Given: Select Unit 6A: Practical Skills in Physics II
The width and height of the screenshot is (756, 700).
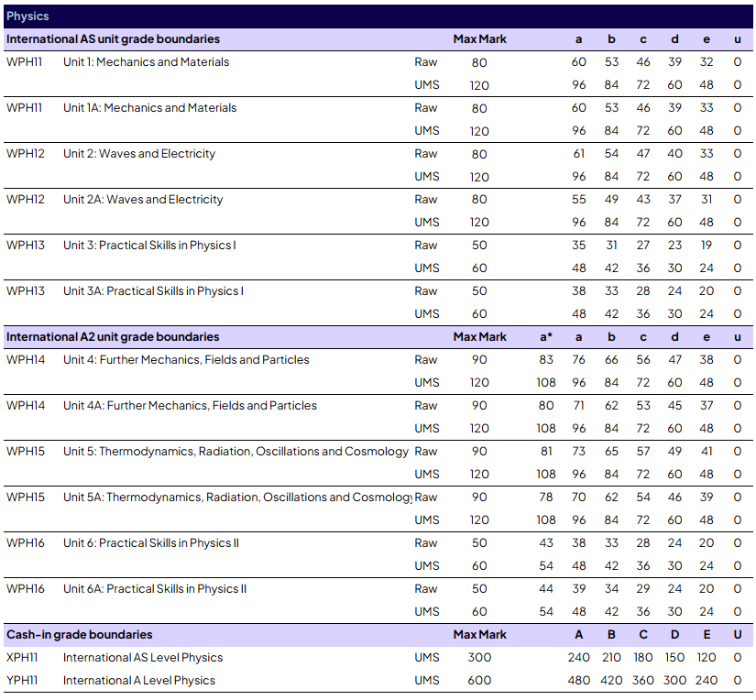Looking at the screenshot, I should [x=155, y=589].
